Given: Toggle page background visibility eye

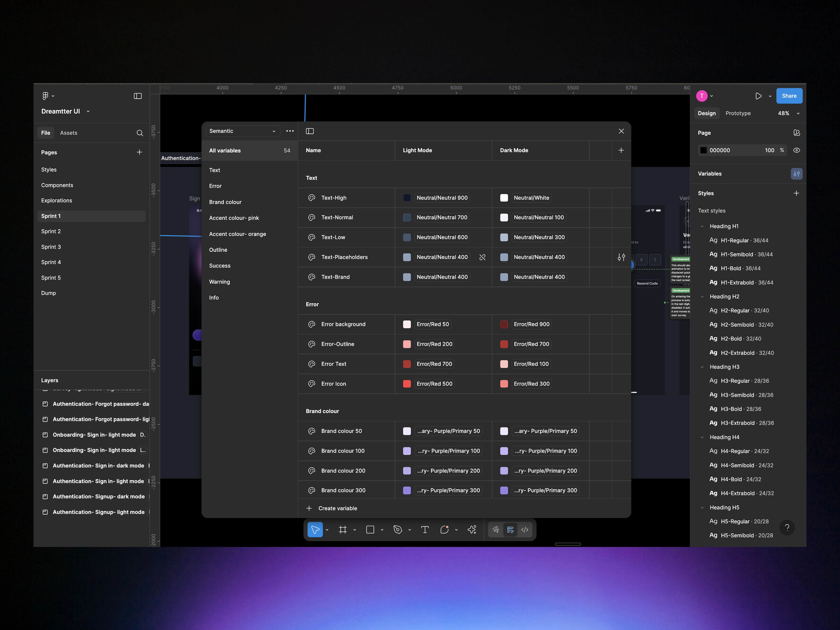Looking at the screenshot, I should click(x=797, y=150).
